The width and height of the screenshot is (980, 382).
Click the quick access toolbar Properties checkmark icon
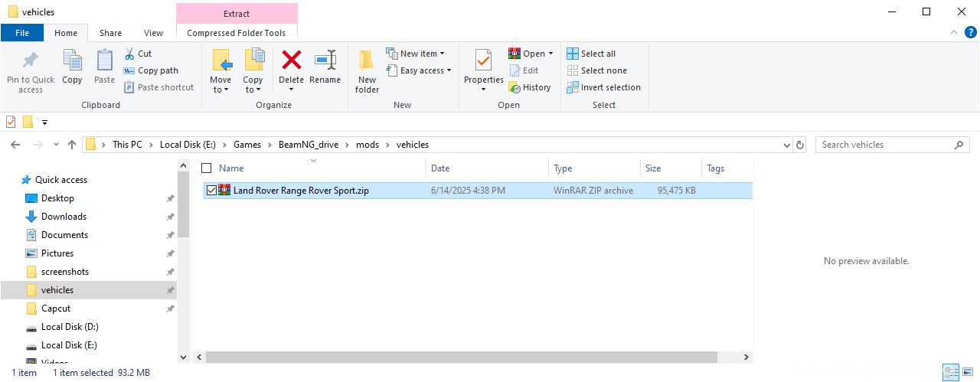[x=11, y=122]
